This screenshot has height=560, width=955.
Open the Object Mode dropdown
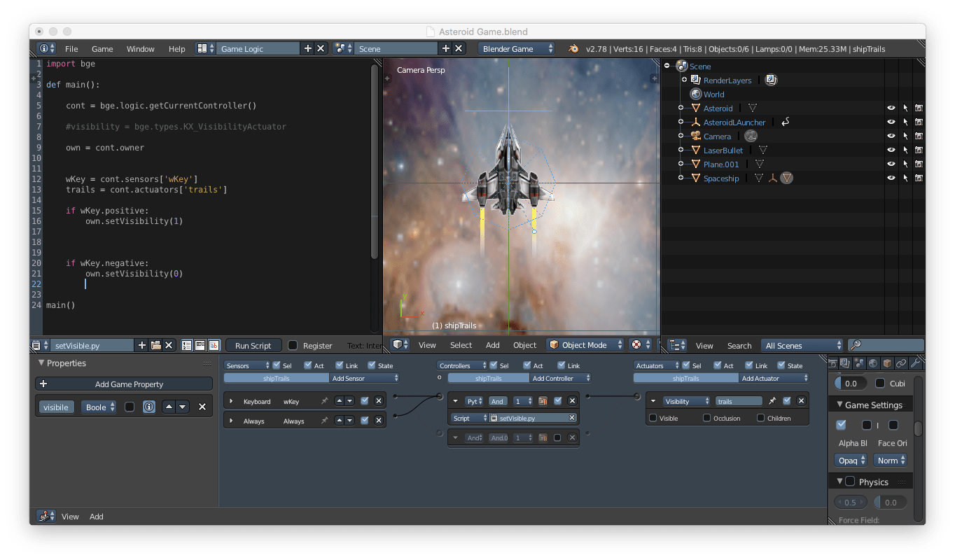click(585, 345)
